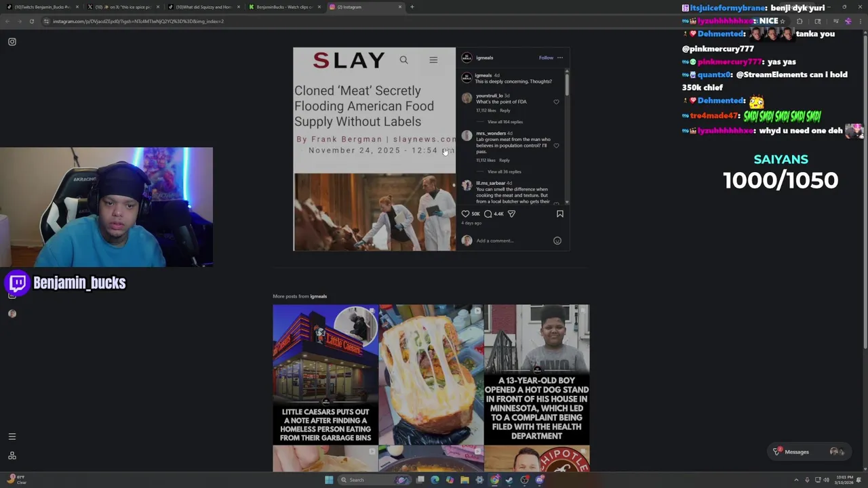Reply to yourstruli_lo's comment
The image size is (868, 488).
point(505,110)
